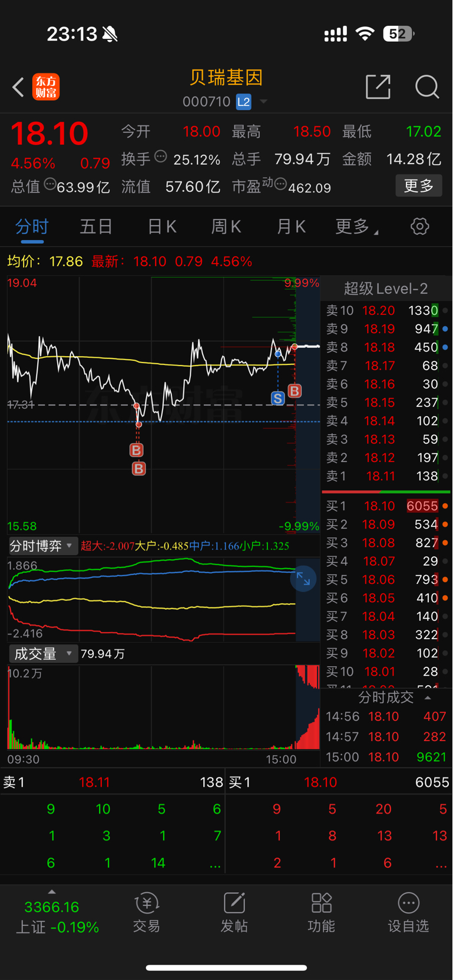
Task: Tap the expand chart fullscreen icon
Action: pos(303,579)
